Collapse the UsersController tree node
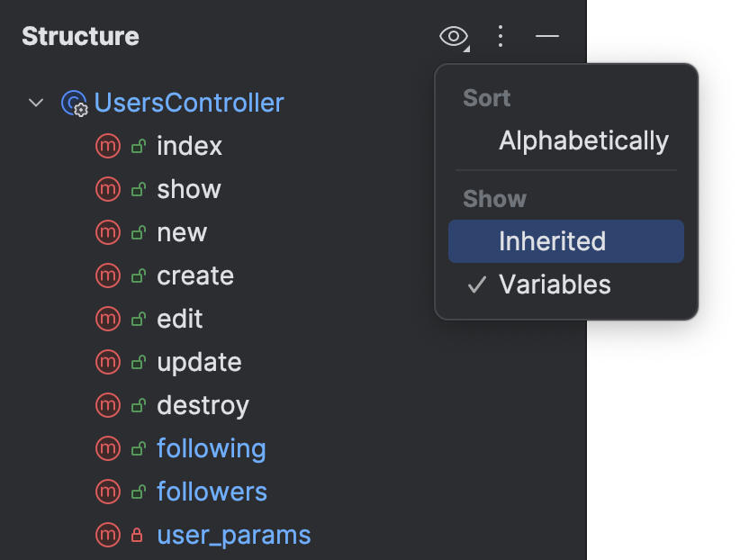The width and height of the screenshot is (740, 560). (36, 103)
